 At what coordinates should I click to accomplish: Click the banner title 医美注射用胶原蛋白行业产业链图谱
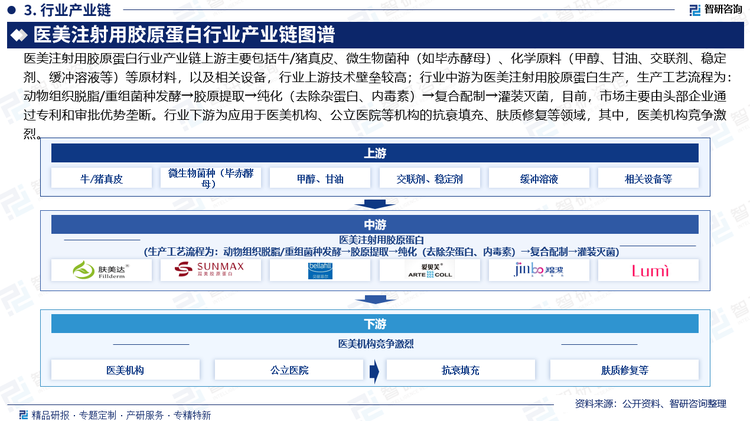click(x=184, y=35)
